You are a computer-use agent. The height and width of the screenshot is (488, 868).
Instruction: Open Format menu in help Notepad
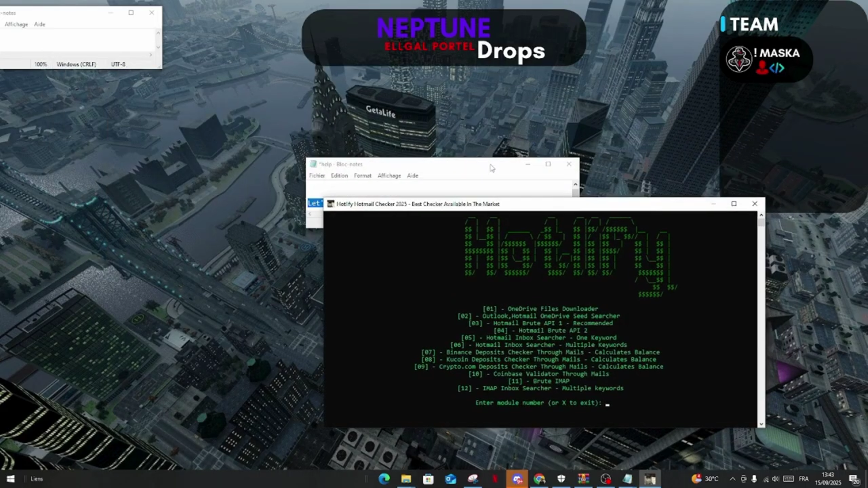[363, 176]
